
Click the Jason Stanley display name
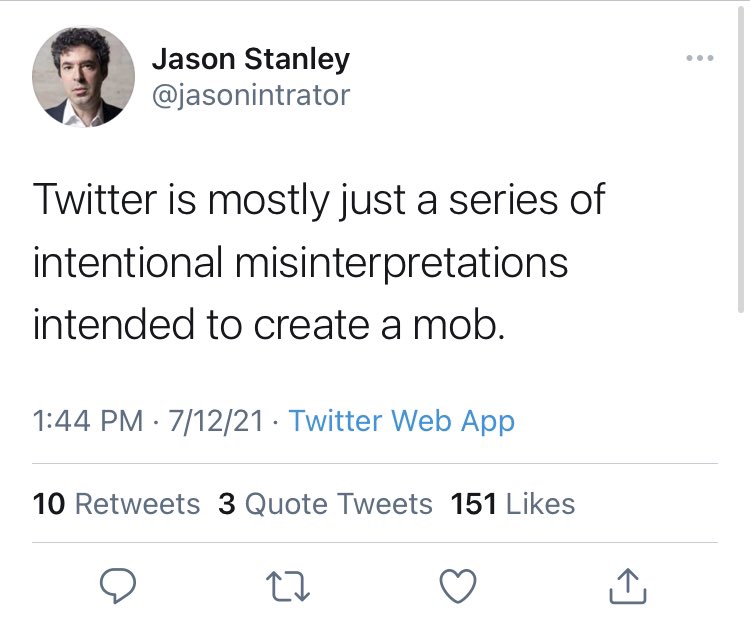pos(250,59)
